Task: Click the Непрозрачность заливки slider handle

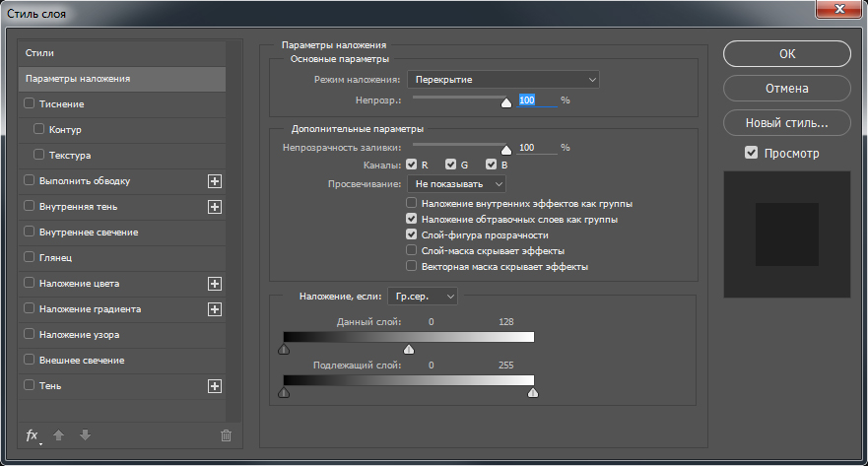Action: pyautogui.click(x=506, y=149)
